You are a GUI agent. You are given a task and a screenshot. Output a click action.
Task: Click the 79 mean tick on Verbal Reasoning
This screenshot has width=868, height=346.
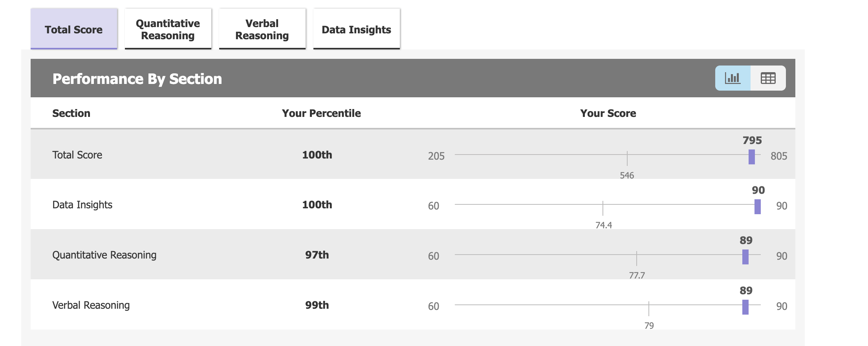click(x=649, y=309)
